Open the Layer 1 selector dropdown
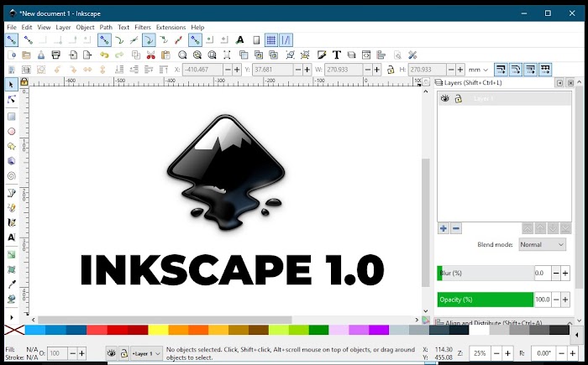The height and width of the screenshot is (365, 588). click(146, 353)
